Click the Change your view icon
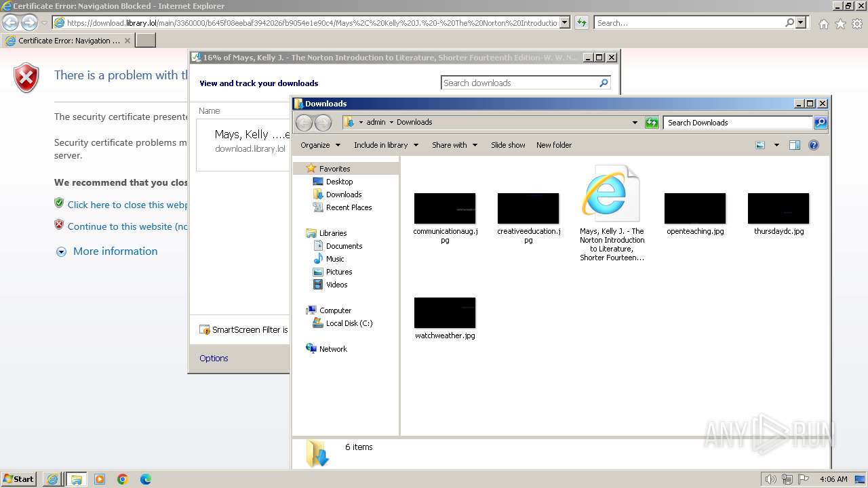Image resolution: width=868 pixels, height=488 pixels. click(x=760, y=145)
